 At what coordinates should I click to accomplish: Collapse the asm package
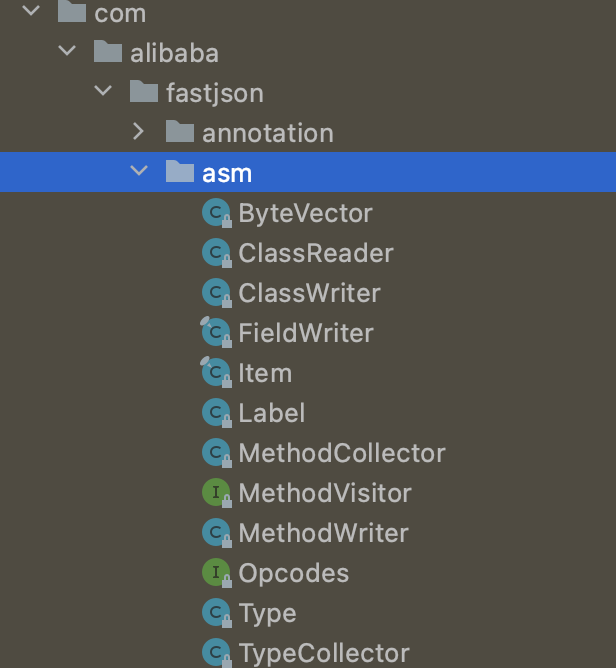(139, 172)
